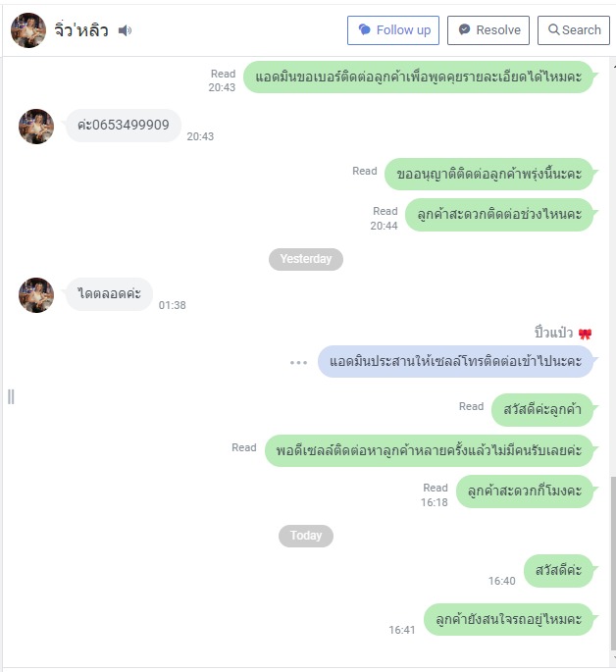Mark conversation with Resolve button
The image size is (616, 672).
pyautogui.click(x=488, y=30)
